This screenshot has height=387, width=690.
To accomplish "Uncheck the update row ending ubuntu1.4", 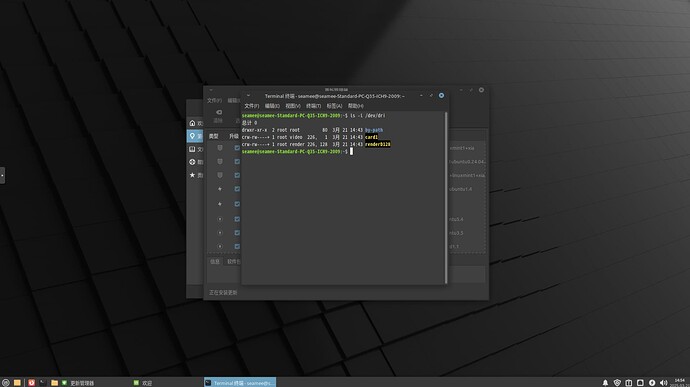I will [x=237, y=189].
